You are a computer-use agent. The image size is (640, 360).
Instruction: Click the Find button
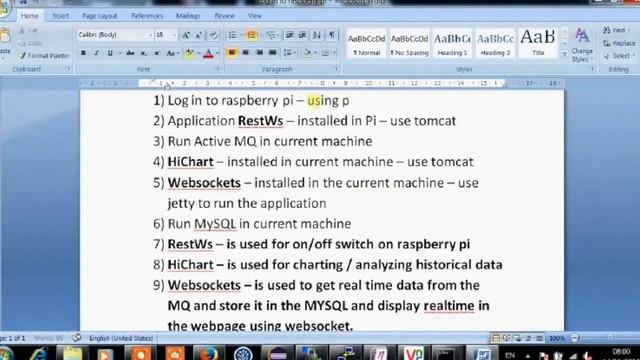click(x=616, y=30)
